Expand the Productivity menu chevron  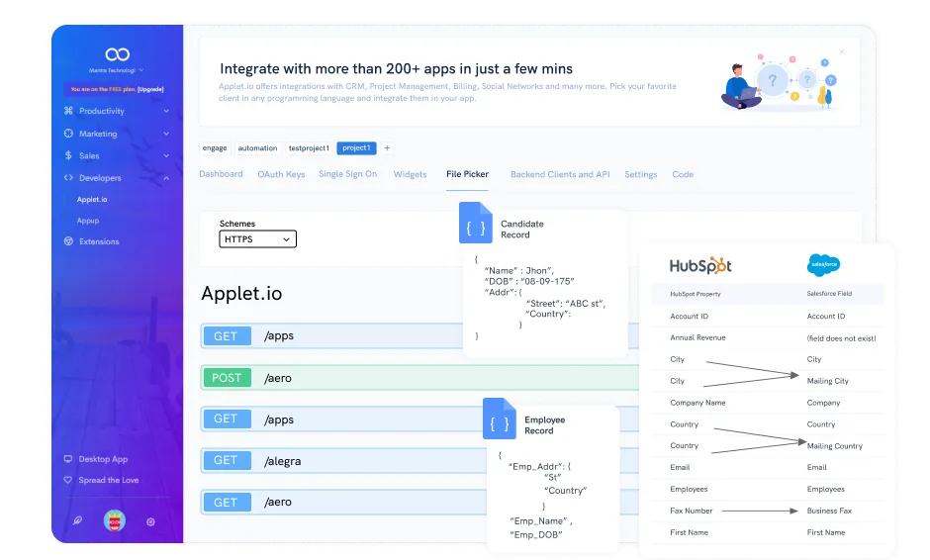166,111
